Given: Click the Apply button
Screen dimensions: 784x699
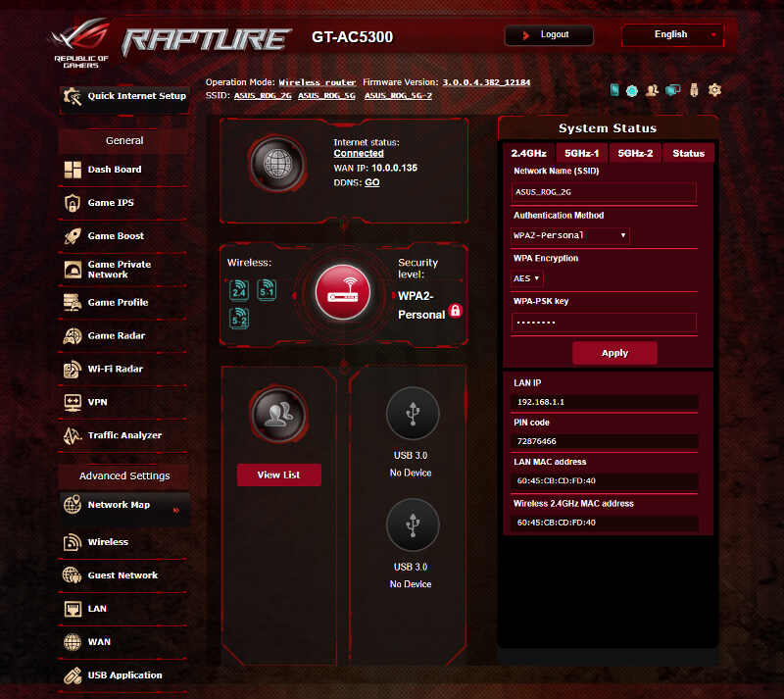Looking at the screenshot, I should coord(614,353).
